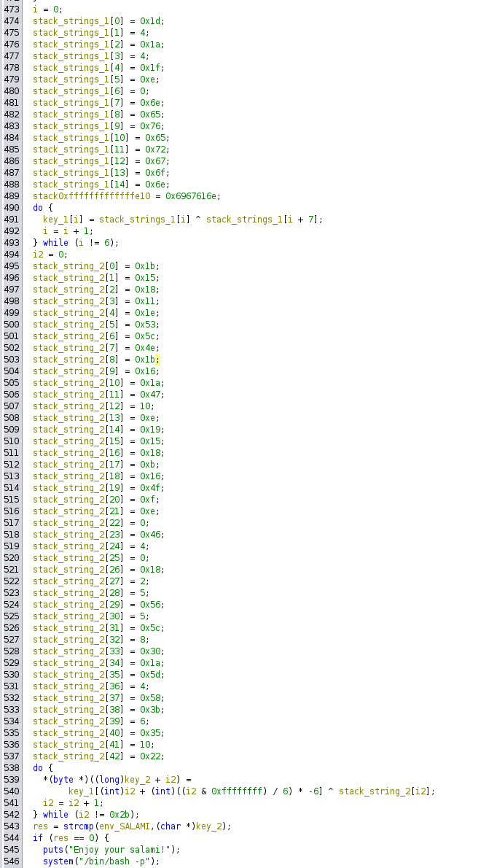Click the strcmp function call

pyautogui.click(x=74, y=826)
